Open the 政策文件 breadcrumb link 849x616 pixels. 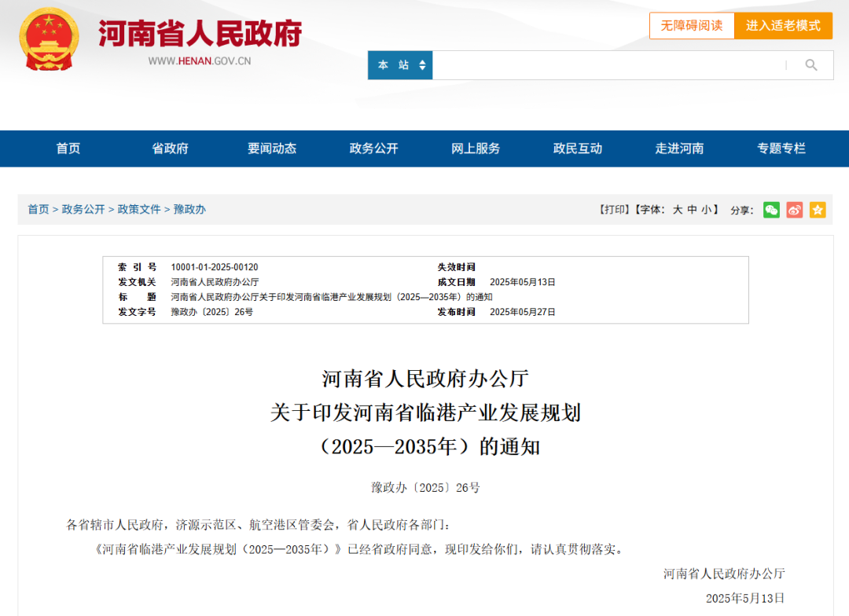139,210
